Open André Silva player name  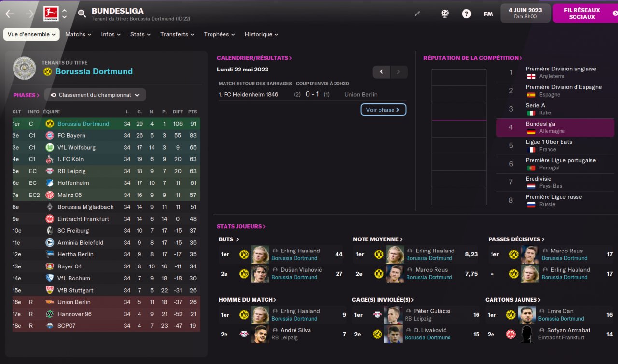click(x=295, y=330)
